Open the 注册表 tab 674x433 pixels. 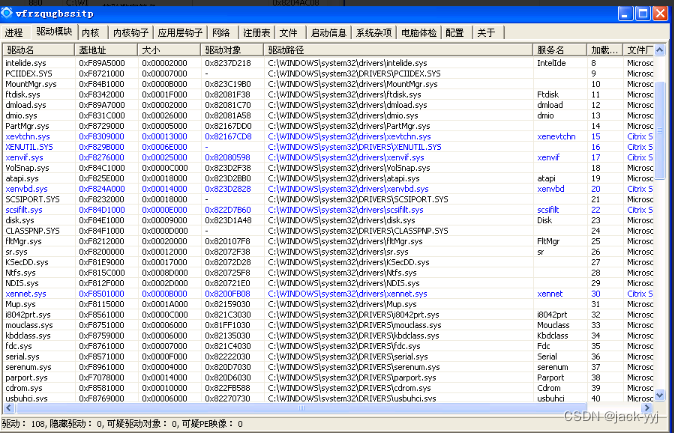click(257, 33)
